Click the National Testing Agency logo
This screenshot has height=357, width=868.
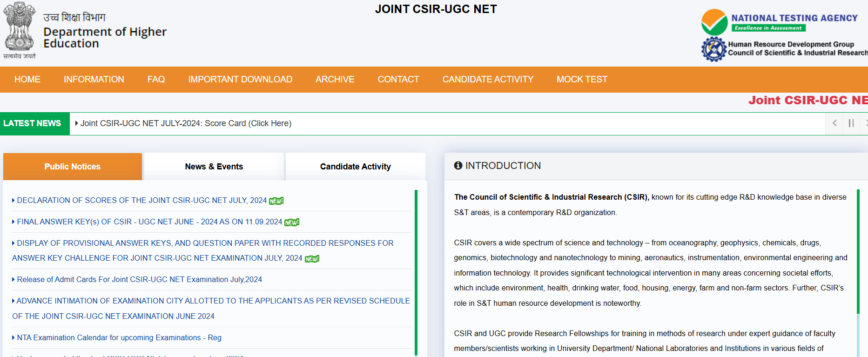click(x=780, y=22)
